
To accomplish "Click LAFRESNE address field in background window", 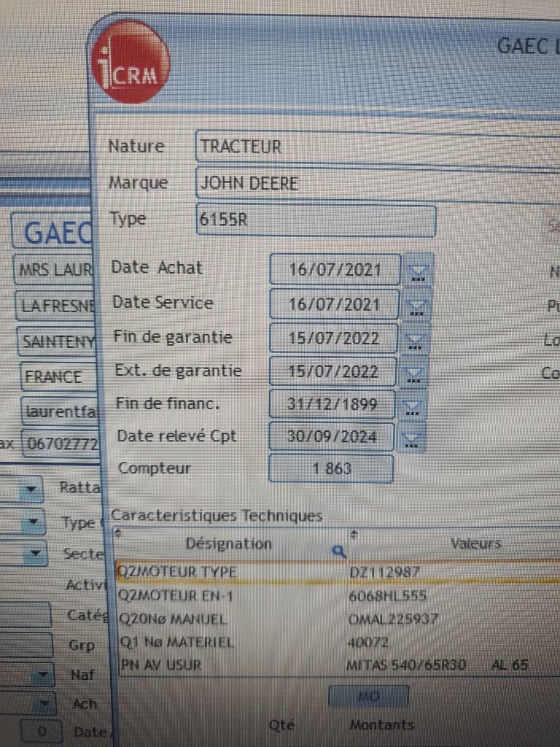I will [56, 306].
